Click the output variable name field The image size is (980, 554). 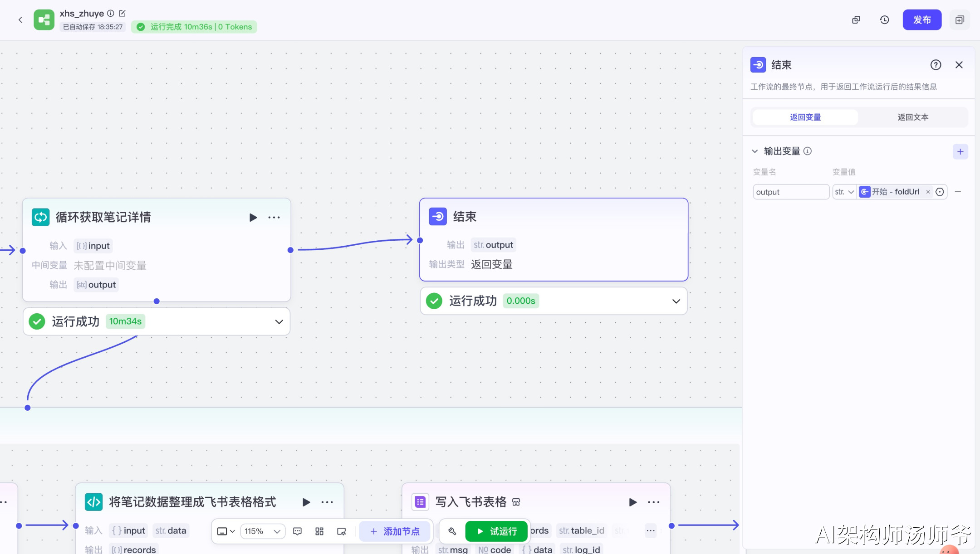[790, 192]
